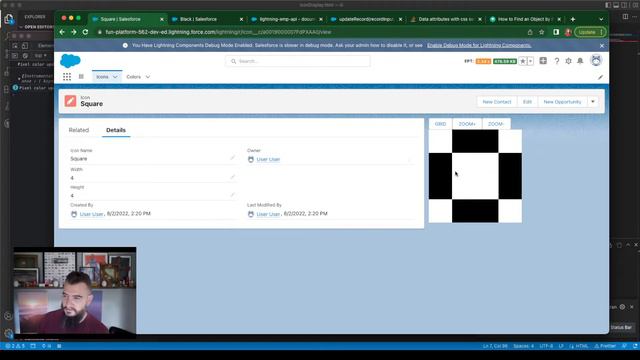This screenshot has width=640, height=360.
Task: Click the Chrome address bar URL
Action: tap(218, 32)
